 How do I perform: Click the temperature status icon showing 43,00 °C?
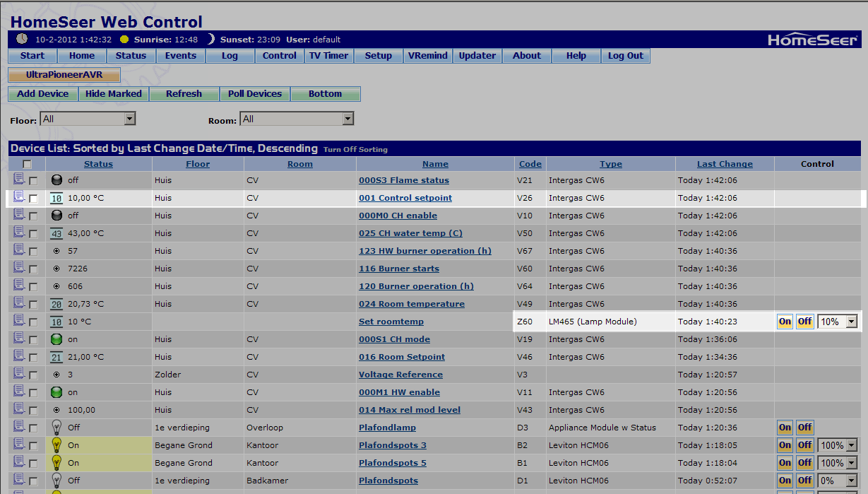pyautogui.click(x=57, y=233)
